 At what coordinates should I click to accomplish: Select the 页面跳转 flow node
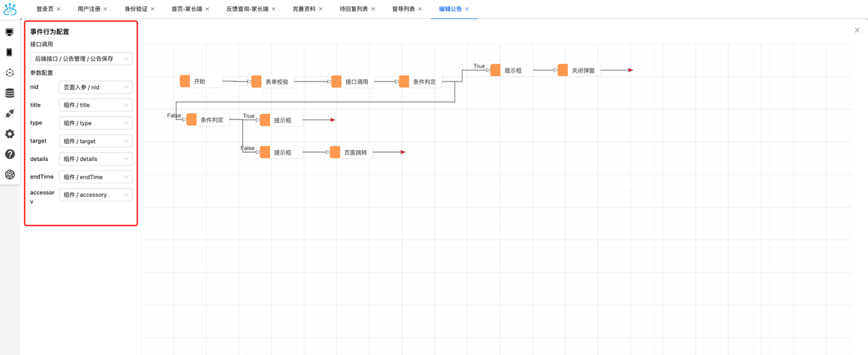point(351,152)
